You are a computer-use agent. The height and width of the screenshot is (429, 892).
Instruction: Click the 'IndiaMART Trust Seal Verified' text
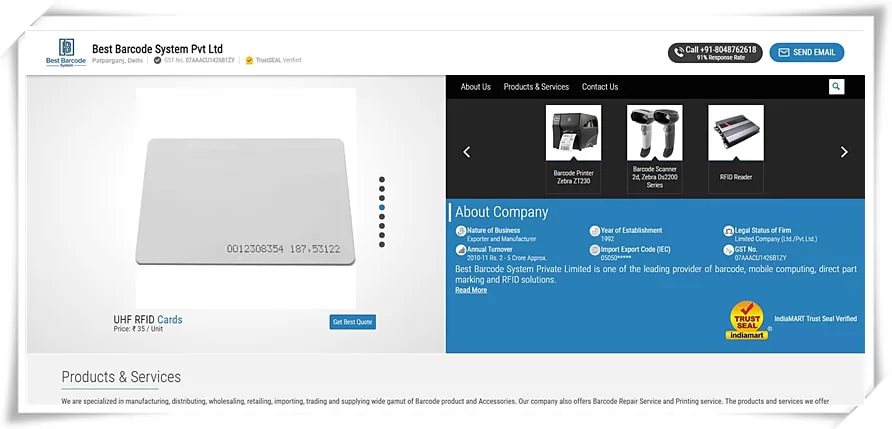coord(815,319)
